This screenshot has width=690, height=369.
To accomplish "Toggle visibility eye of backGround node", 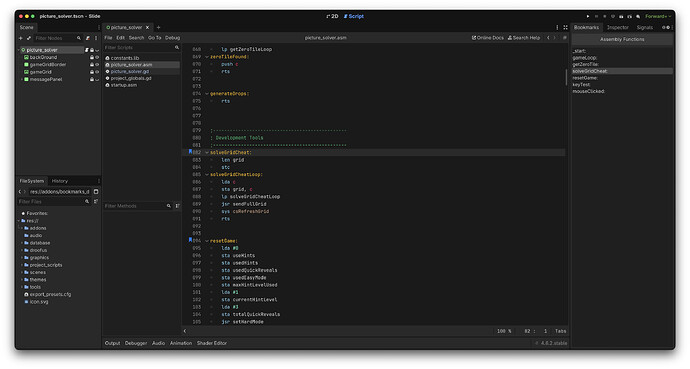I will [97, 57].
